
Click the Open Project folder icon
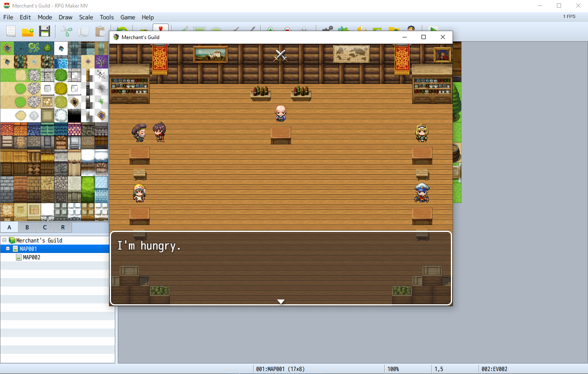click(28, 31)
